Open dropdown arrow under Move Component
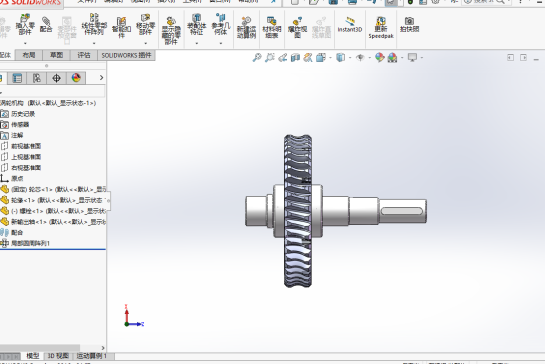The image size is (545, 364). [145, 43]
